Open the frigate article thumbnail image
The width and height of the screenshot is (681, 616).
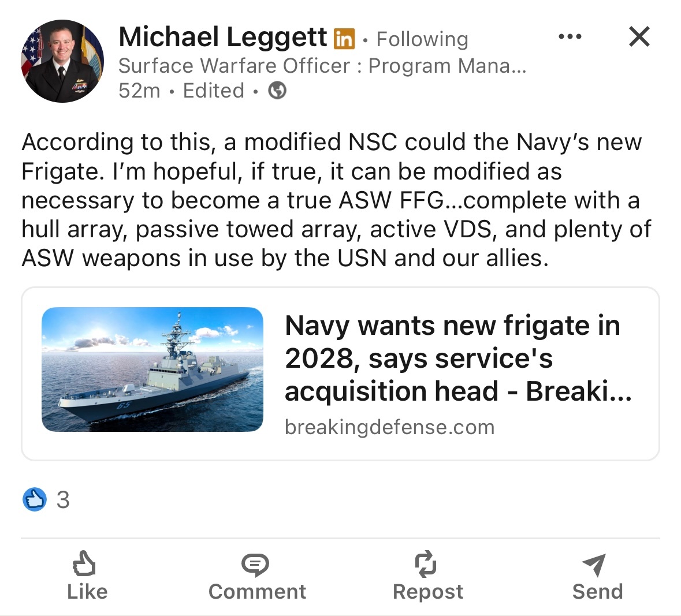tap(152, 369)
